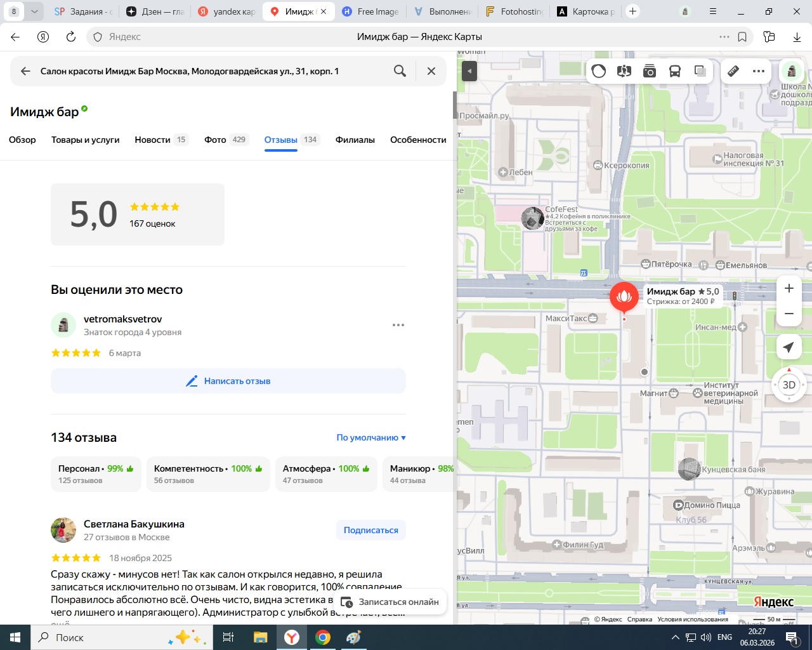Click the red Имидж бар map pin
This screenshot has width=812, height=650.
(624, 296)
